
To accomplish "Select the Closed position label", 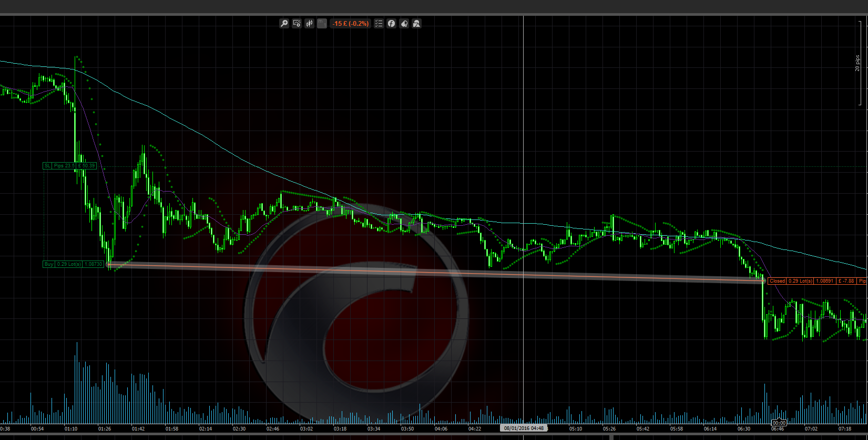I will pyautogui.click(x=777, y=281).
